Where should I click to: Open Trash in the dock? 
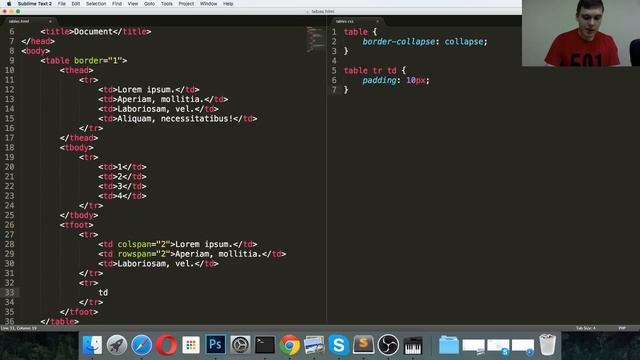(x=547, y=345)
